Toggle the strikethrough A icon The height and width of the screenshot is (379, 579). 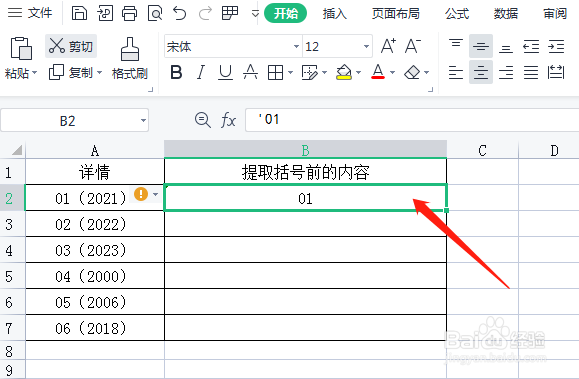250,72
